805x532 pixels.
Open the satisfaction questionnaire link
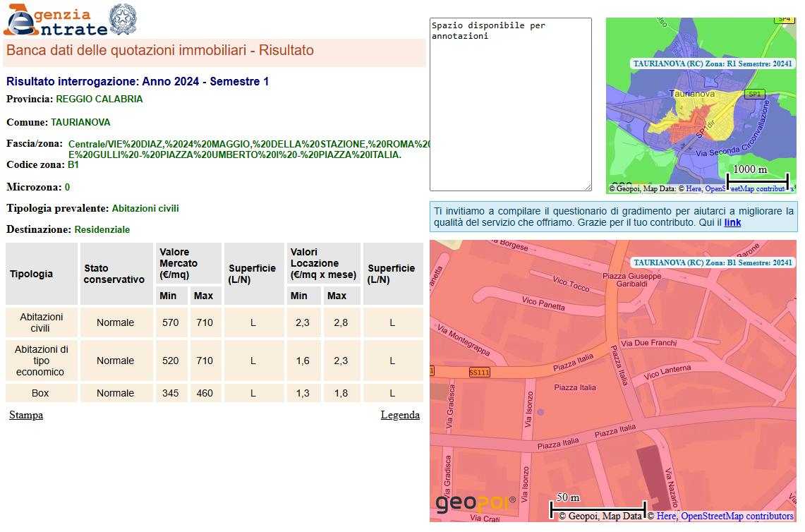coord(732,222)
